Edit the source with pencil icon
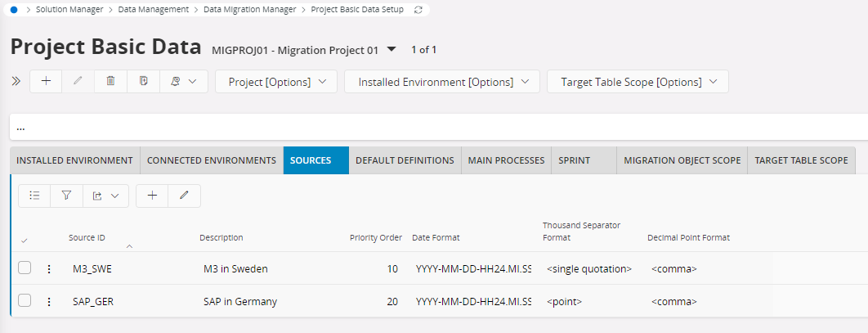 [184, 196]
